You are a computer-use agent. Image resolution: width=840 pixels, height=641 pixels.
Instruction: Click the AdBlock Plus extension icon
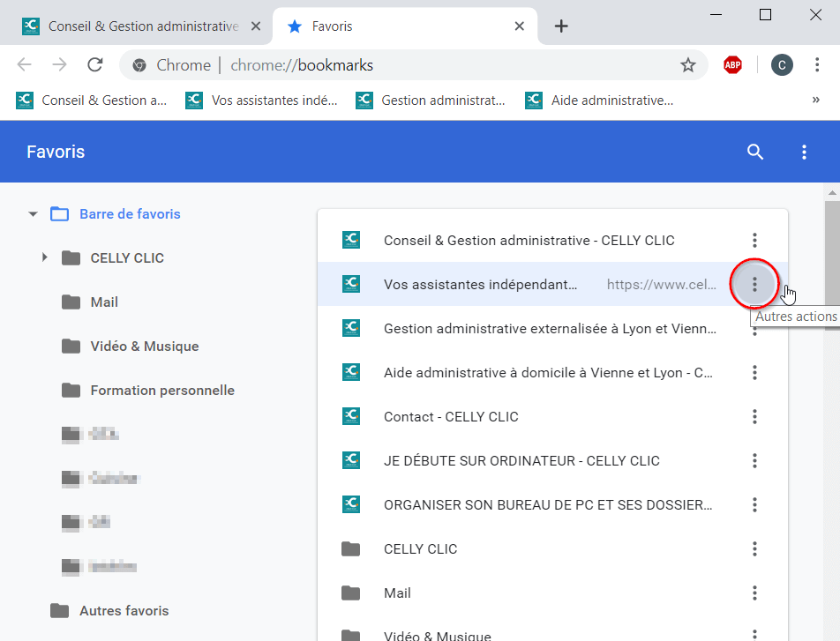click(732, 65)
